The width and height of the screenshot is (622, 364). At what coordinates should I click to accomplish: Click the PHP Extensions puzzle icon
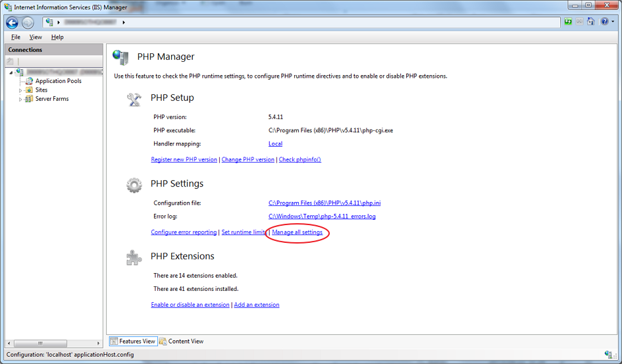134,258
